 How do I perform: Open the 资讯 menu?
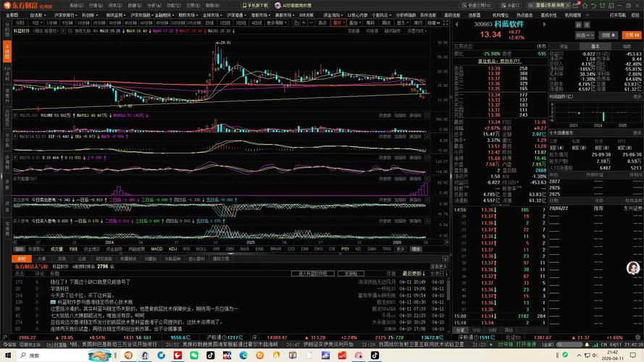tap(115, 5)
